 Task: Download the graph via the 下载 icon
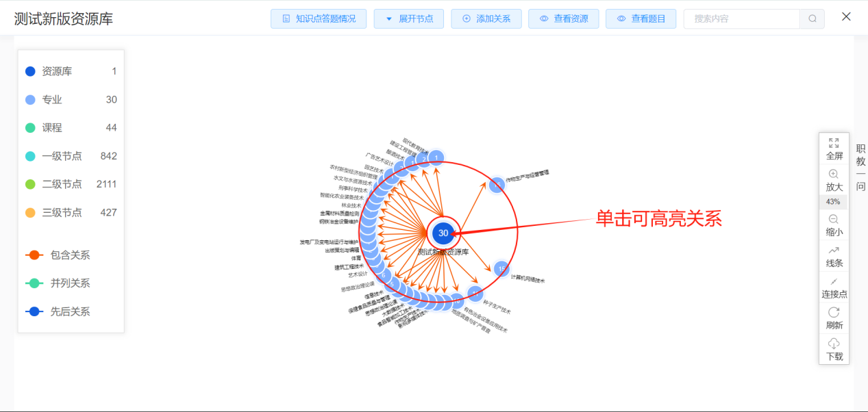[x=833, y=349]
